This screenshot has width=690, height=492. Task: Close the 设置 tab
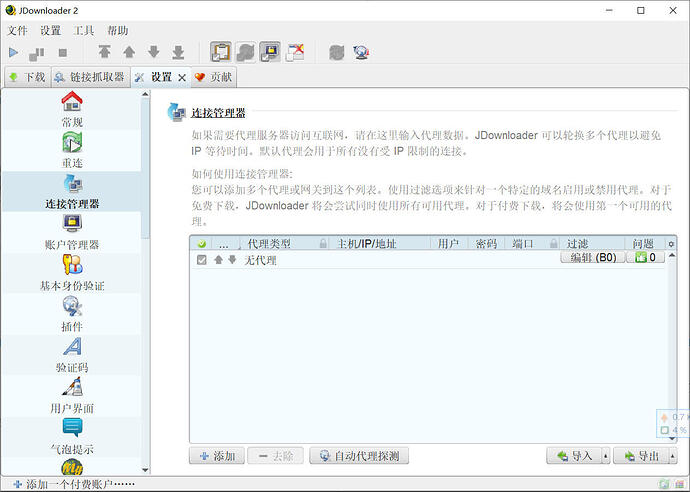[182, 78]
